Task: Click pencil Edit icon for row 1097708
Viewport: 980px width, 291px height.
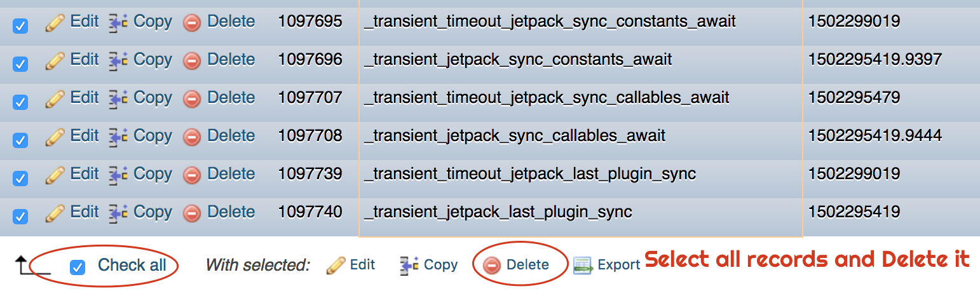Action: [x=55, y=137]
